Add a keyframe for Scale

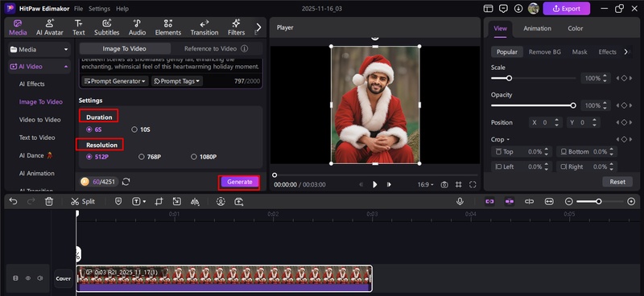point(624,78)
